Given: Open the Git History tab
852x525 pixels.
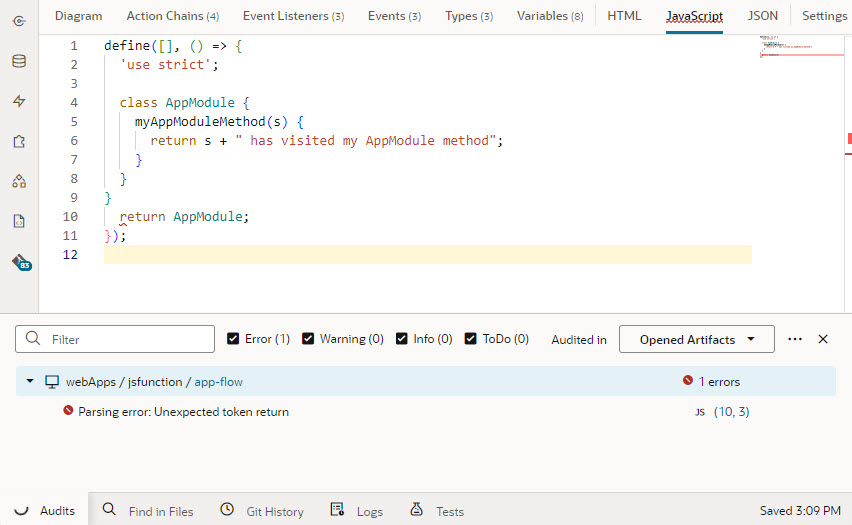Looking at the screenshot, I should click(x=262, y=511).
